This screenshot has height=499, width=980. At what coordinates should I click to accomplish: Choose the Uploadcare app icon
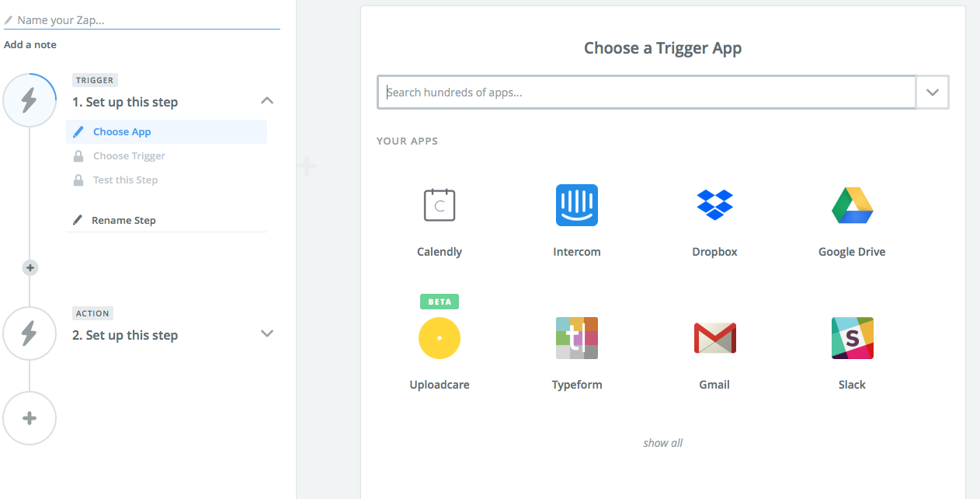tap(440, 338)
